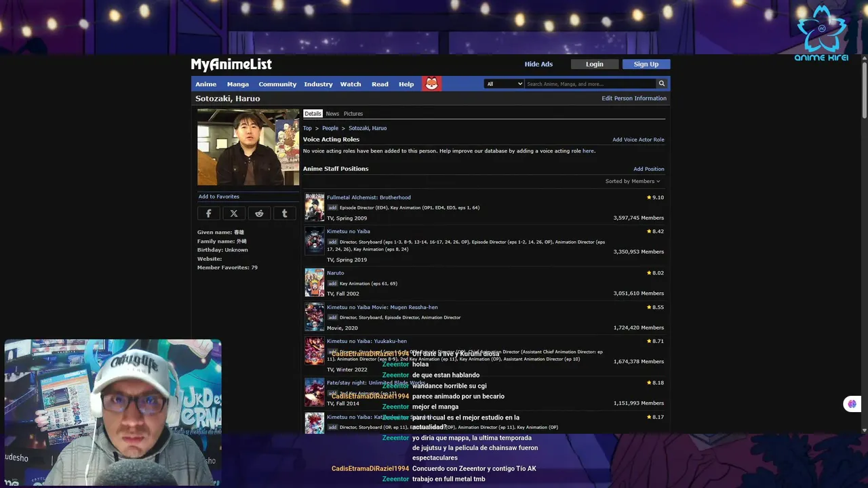The image size is (868, 488).
Task: Share the person page on Reddit
Action: click(259, 213)
